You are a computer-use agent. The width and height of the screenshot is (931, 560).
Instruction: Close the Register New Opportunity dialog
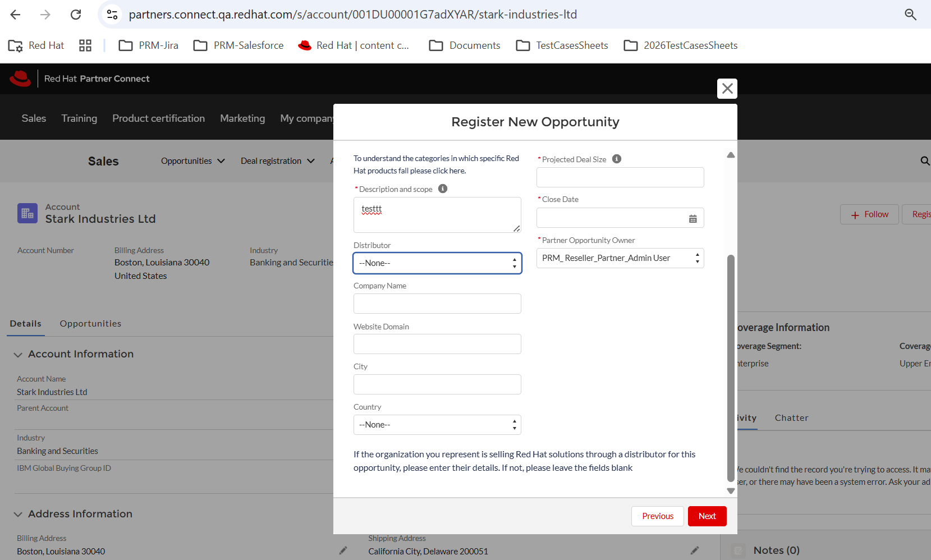point(727,89)
